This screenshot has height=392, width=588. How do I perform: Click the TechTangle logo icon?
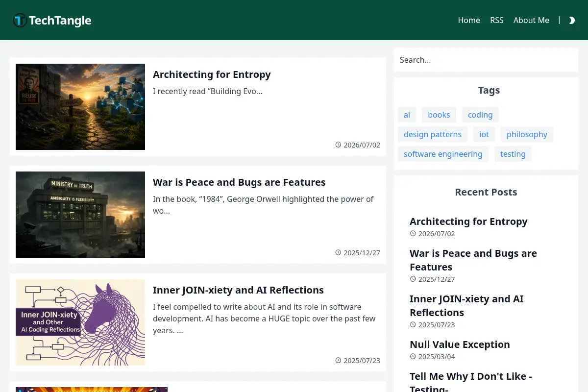tap(20, 20)
